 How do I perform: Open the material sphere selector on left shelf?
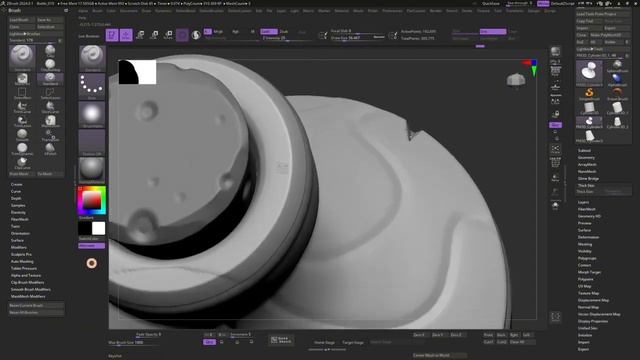[91, 170]
